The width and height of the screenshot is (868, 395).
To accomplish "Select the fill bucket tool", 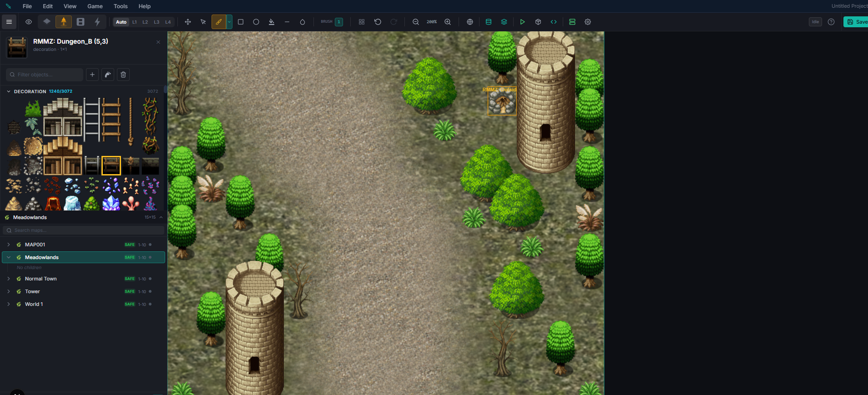I will pyautogui.click(x=272, y=22).
